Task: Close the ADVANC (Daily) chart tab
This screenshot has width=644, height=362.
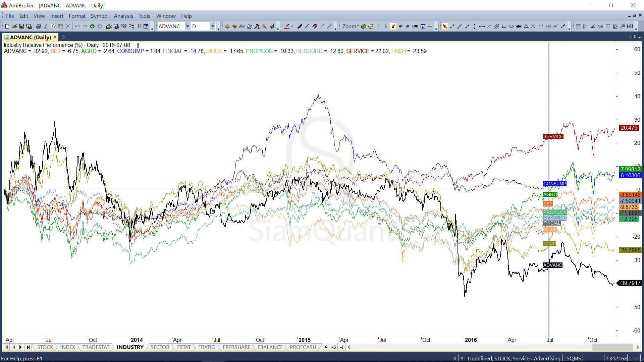Action: point(55,37)
